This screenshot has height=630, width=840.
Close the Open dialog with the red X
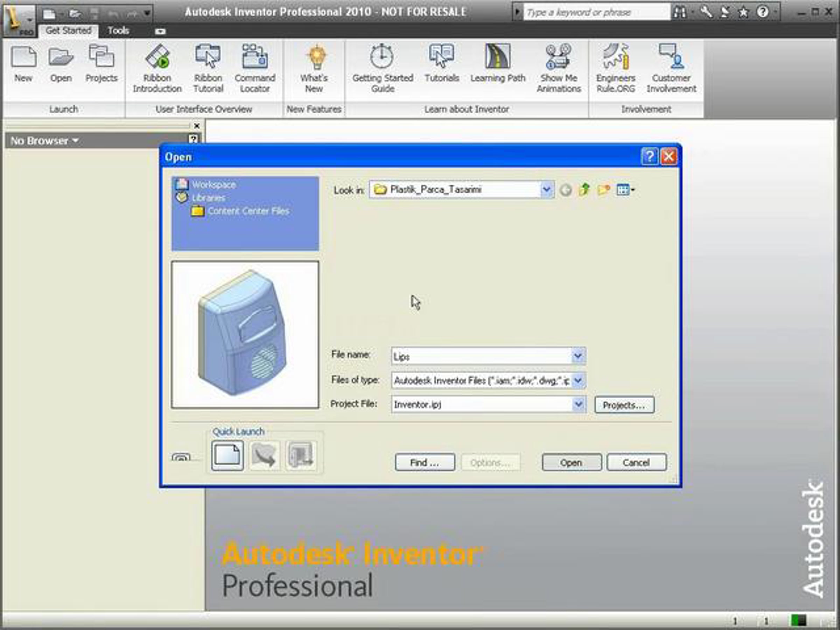pyautogui.click(x=669, y=156)
